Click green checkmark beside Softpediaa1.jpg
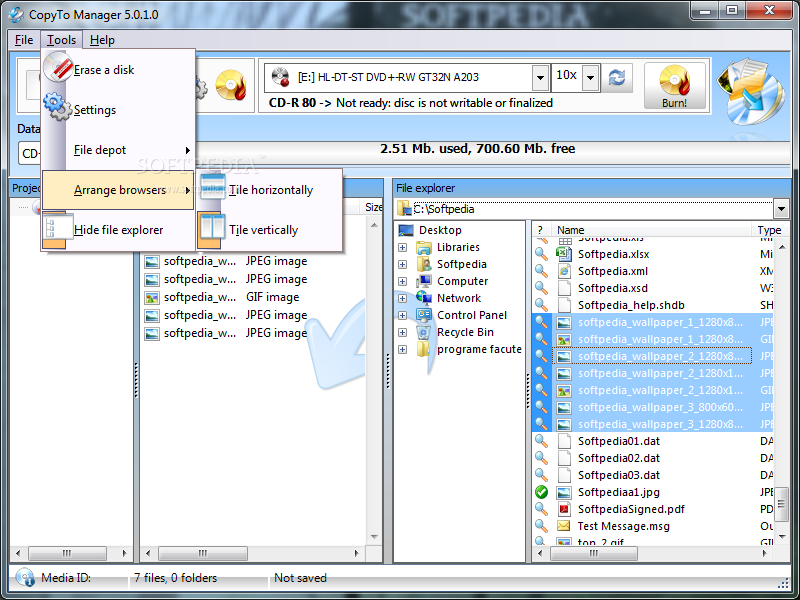800x600 pixels. click(541, 492)
